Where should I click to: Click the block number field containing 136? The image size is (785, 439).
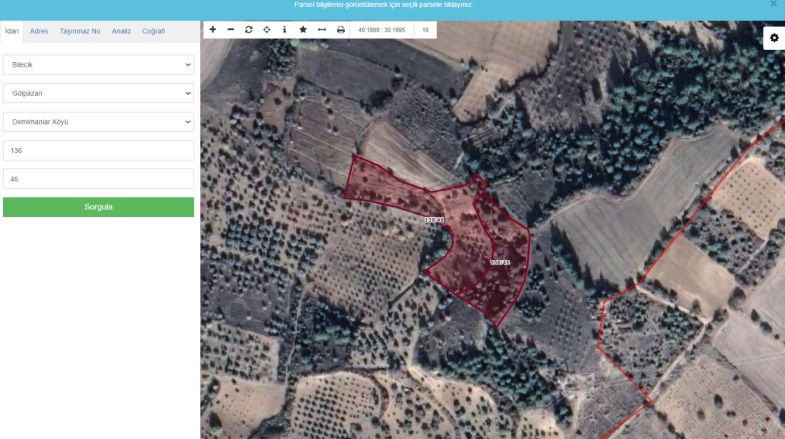coord(98,150)
